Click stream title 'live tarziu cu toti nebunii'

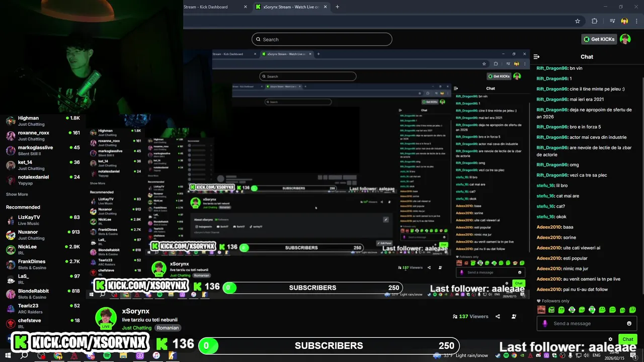click(x=149, y=320)
